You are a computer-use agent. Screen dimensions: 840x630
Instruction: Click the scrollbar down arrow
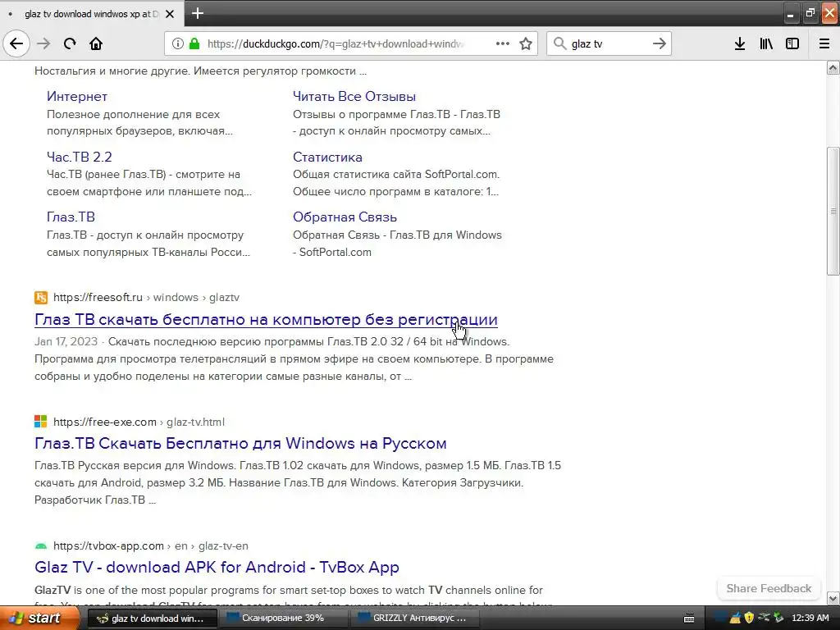(x=833, y=598)
